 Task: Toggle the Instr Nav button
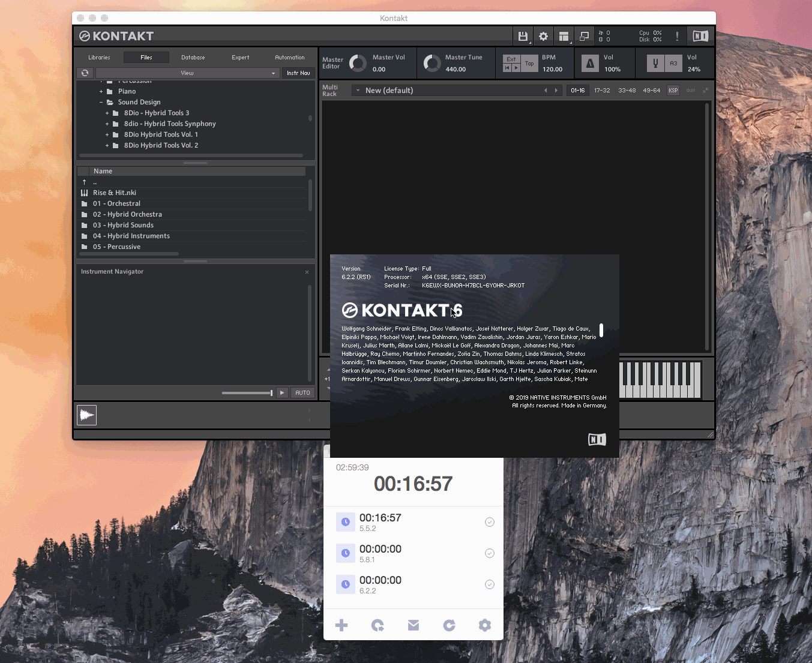[298, 73]
